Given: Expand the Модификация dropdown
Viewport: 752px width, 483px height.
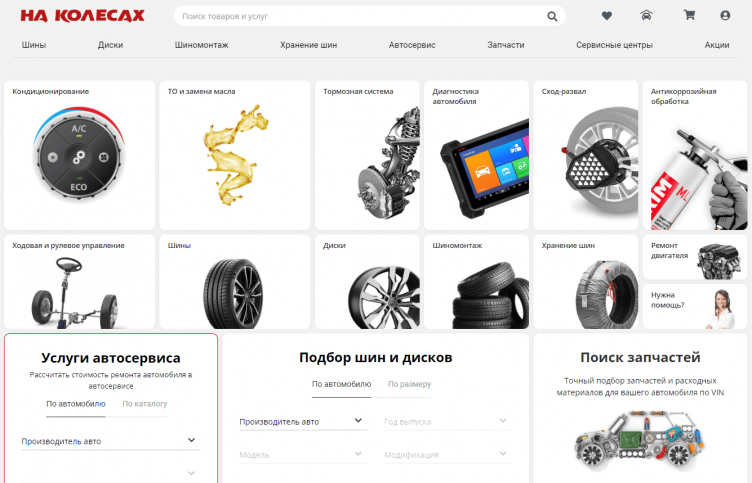Looking at the screenshot, I should point(446,455).
